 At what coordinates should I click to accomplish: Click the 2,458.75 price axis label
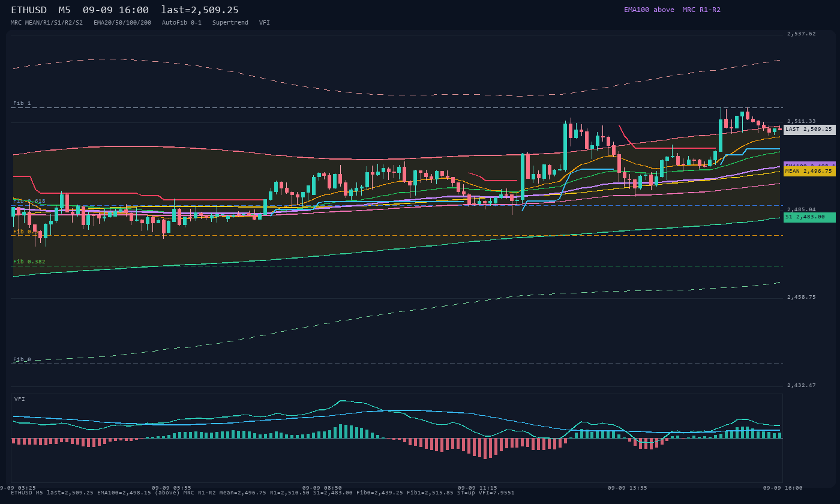[801, 297]
